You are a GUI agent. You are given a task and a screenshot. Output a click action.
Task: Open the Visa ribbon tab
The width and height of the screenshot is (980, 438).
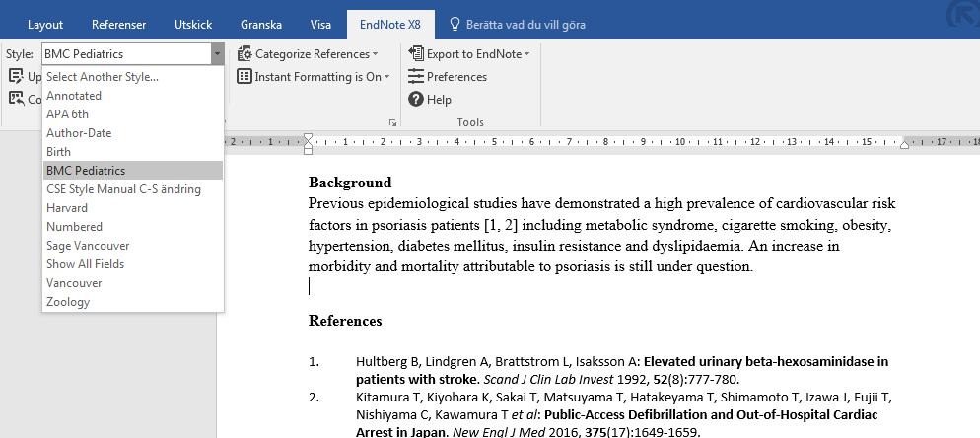(320, 25)
